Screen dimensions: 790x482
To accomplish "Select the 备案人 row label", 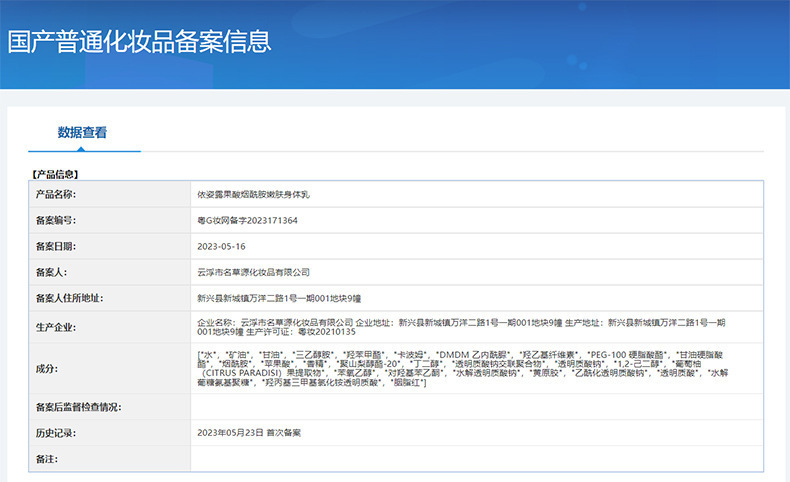I will point(50,272).
